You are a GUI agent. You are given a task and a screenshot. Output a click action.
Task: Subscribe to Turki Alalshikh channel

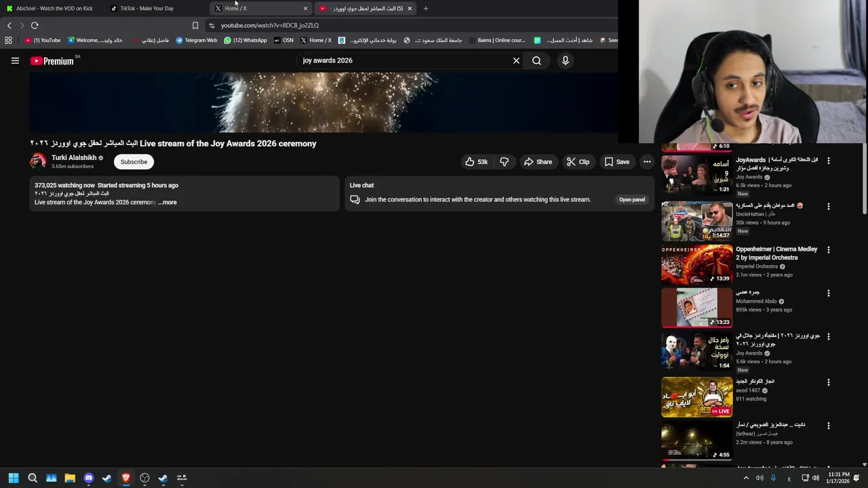[x=134, y=162]
